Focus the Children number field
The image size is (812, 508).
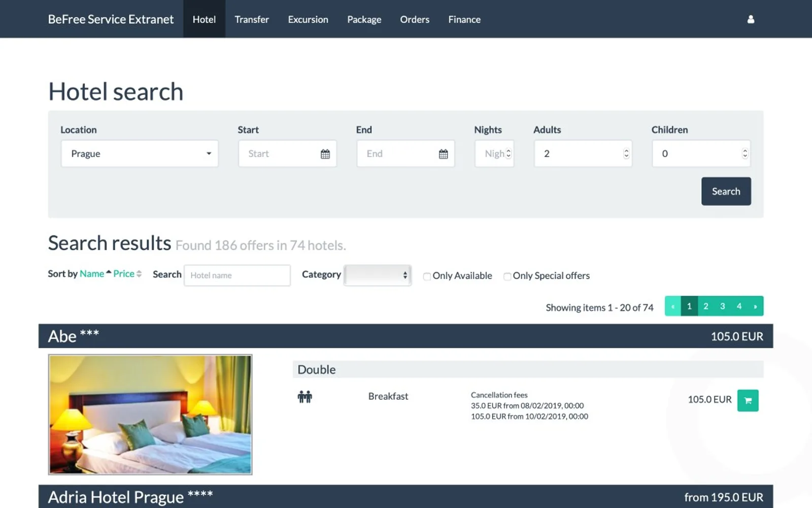pos(701,153)
